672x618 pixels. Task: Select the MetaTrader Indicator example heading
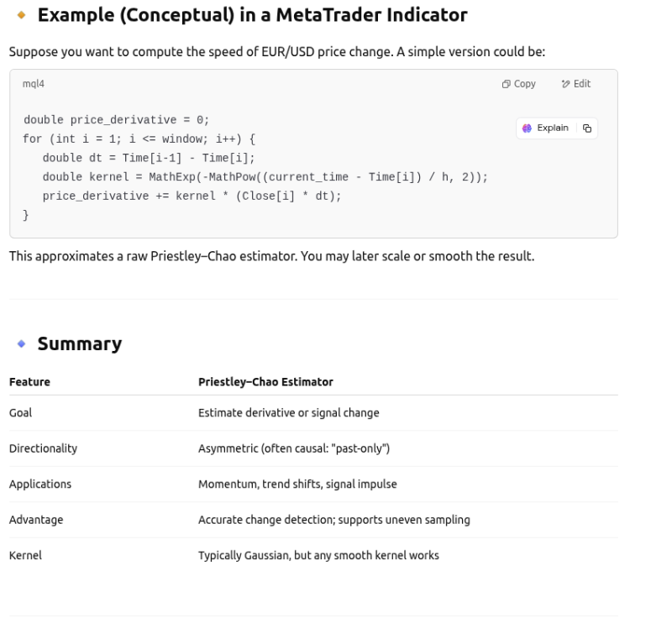click(x=252, y=15)
